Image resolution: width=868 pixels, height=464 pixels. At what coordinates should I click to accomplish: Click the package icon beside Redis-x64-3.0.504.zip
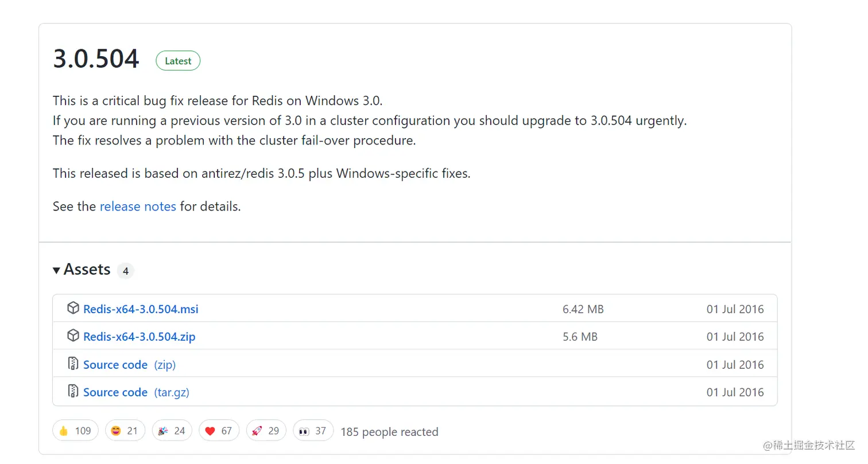73,336
